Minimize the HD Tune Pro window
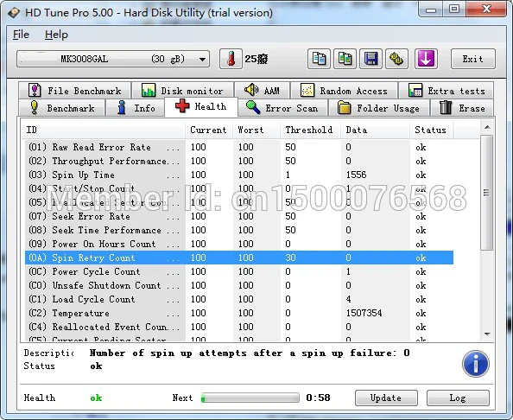513x420 pixels. 431,10
